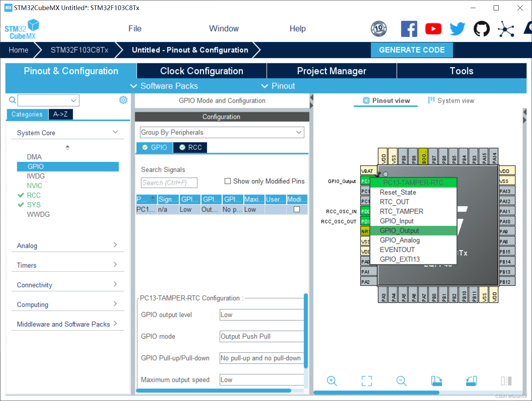Click the greyed split view icon

(506, 381)
